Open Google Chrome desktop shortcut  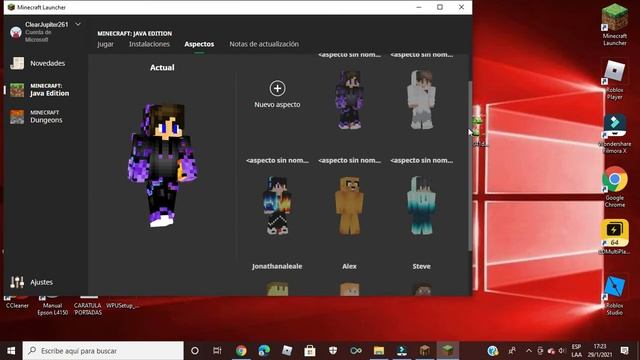(x=615, y=187)
